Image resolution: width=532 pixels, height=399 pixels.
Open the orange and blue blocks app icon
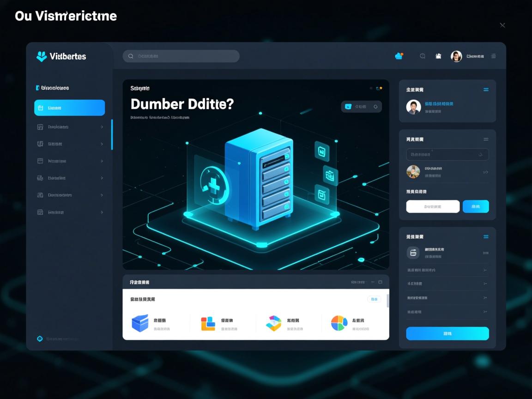pyautogui.click(x=208, y=323)
